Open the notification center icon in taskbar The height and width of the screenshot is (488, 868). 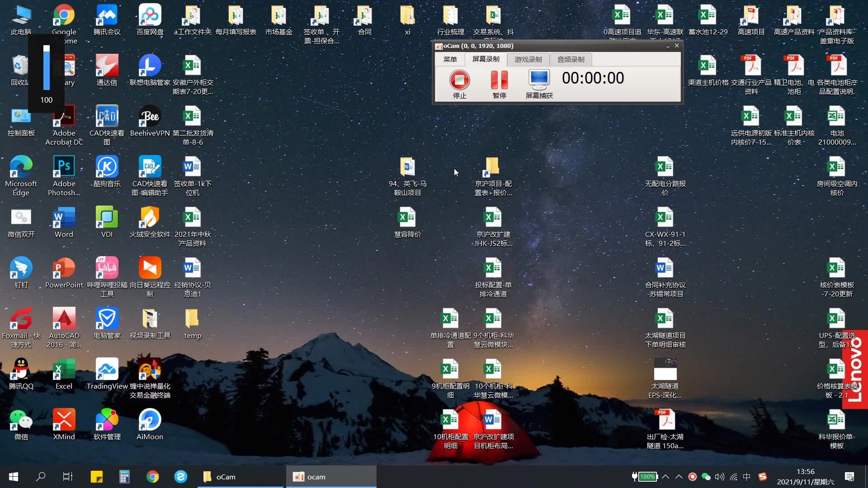[x=849, y=477]
